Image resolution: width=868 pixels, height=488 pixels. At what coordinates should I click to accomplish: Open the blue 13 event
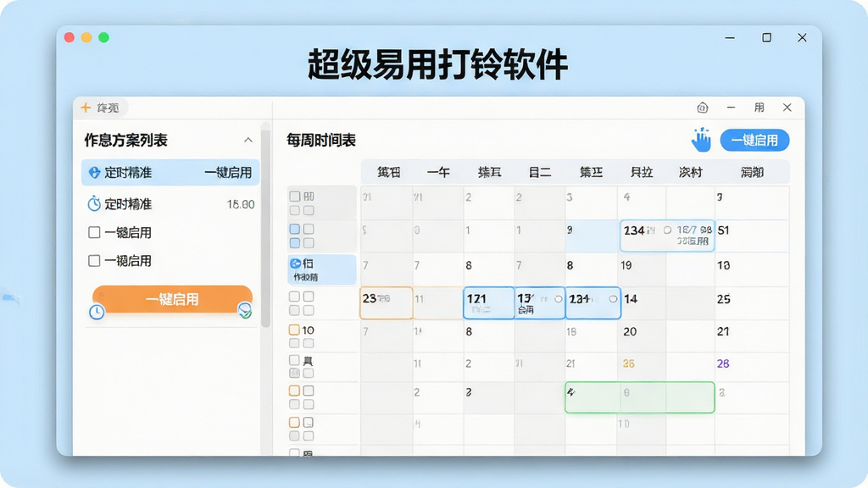click(540, 302)
